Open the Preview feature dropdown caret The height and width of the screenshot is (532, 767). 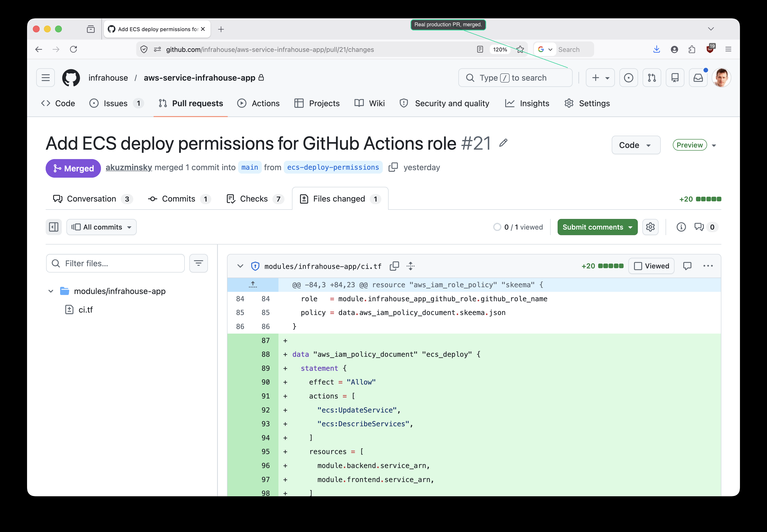click(x=714, y=145)
